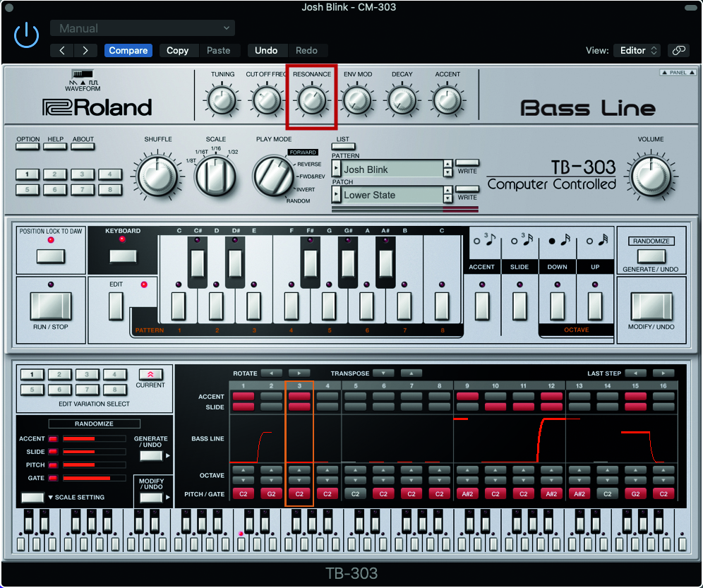The height and width of the screenshot is (588, 703).
Task: Click the Rotate right arrow
Action: [299, 373]
